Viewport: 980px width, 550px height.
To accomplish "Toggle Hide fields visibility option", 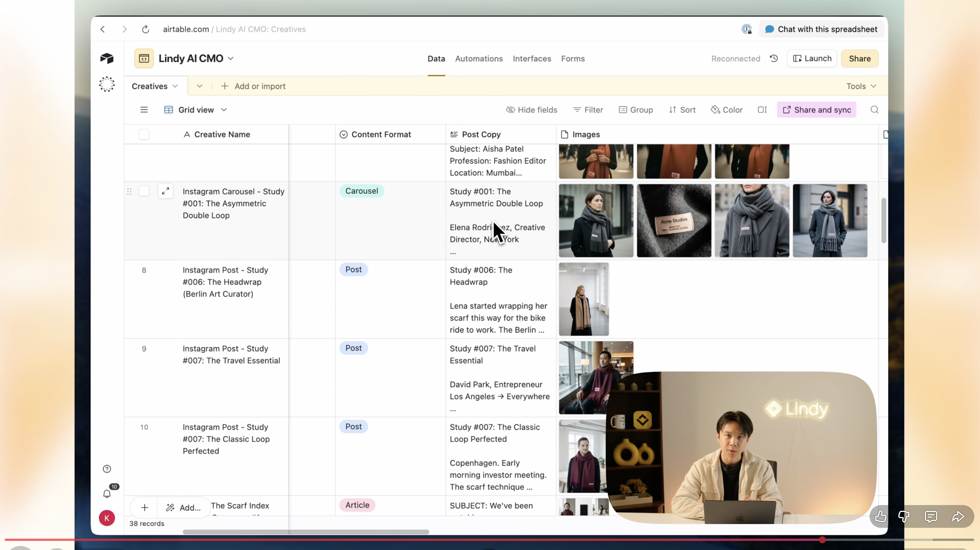I will point(532,110).
